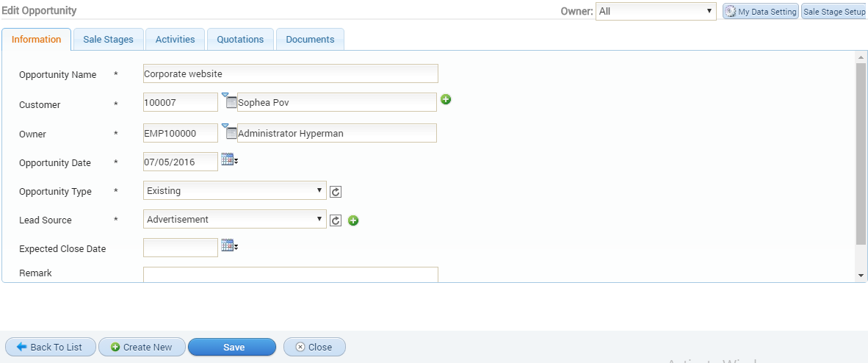The width and height of the screenshot is (868, 363).
Task: Open the Owner lookup list icon
Action: (229, 132)
